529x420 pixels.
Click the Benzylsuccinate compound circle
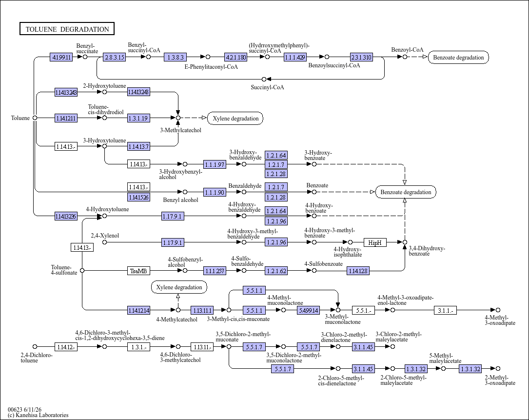click(85, 57)
